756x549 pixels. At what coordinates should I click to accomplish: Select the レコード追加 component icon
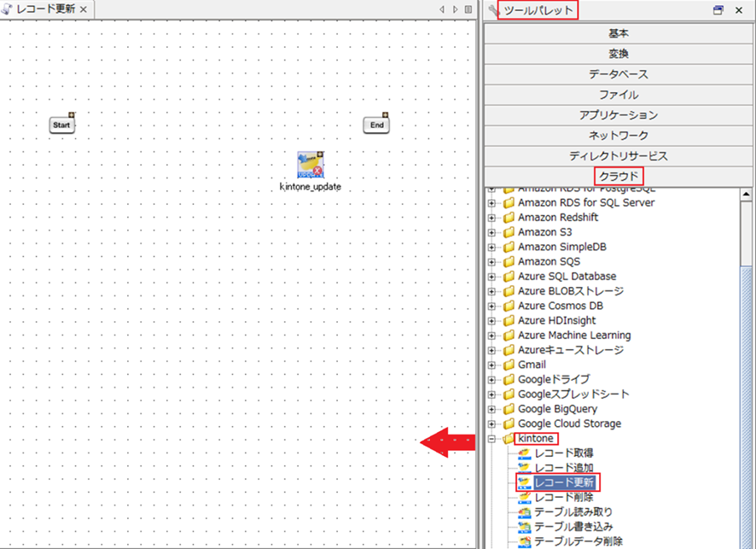click(524, 468)
